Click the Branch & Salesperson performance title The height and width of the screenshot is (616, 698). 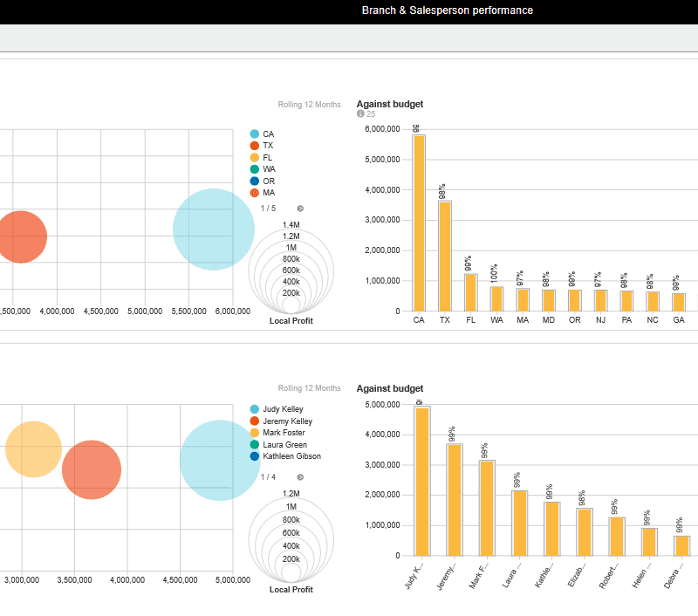[x=447, y=10]
